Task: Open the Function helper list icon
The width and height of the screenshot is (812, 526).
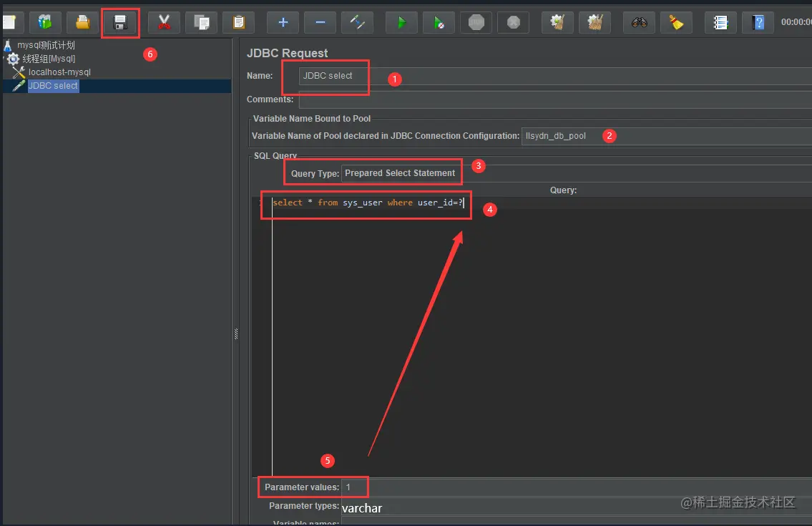Action: pyautogui.click(x=720, y=22)
